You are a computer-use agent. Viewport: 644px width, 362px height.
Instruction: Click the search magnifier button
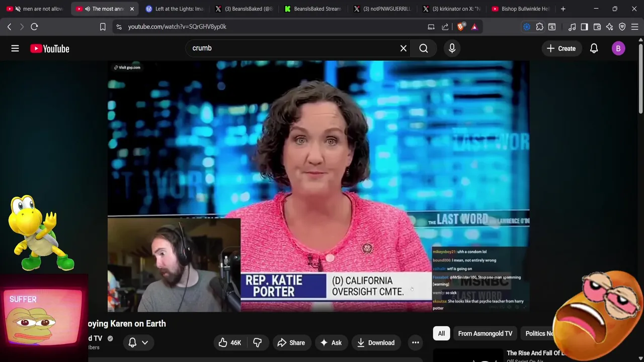(x=424, y=48)
